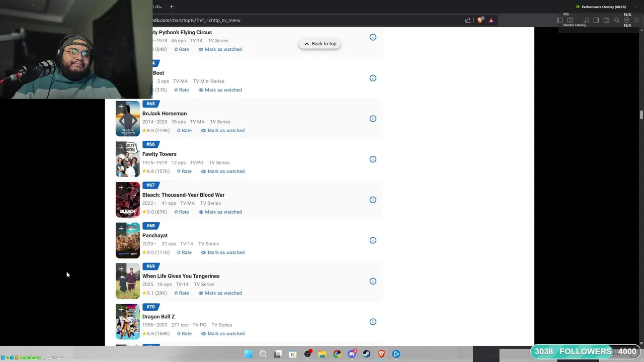Open info for Bleach: Thousand-Year Blood War
Viewport: 644px width, 362px height.
point(373,200)
